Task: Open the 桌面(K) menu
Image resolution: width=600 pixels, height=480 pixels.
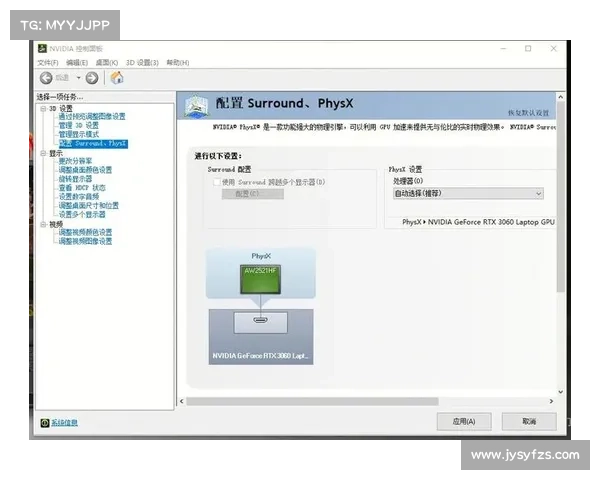Action: [107, 62]
